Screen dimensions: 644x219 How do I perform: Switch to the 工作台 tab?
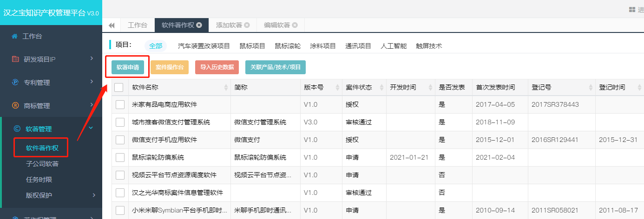[x=138, y=25]
